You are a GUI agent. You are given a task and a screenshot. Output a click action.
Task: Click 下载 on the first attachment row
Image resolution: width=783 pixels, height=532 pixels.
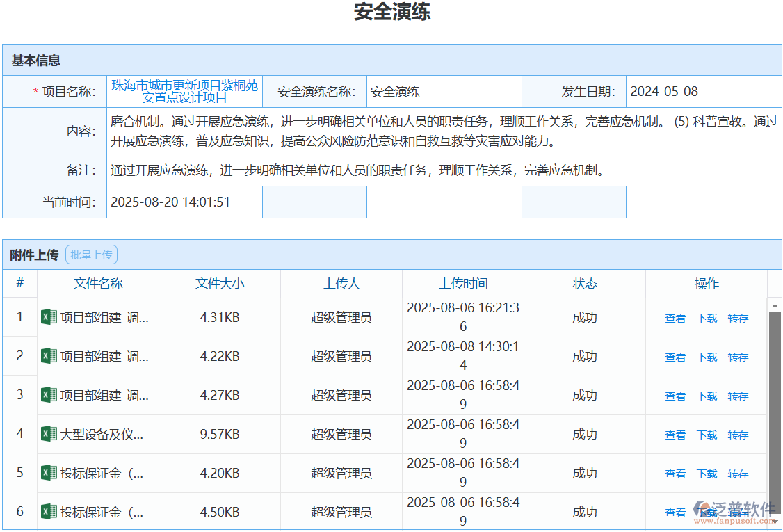pyautogui.click(x=707, y=317)
